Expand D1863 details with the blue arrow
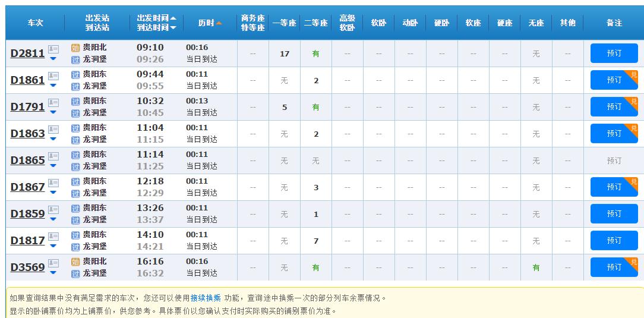This screenshot has width=644, height=318. pos(53,139)
